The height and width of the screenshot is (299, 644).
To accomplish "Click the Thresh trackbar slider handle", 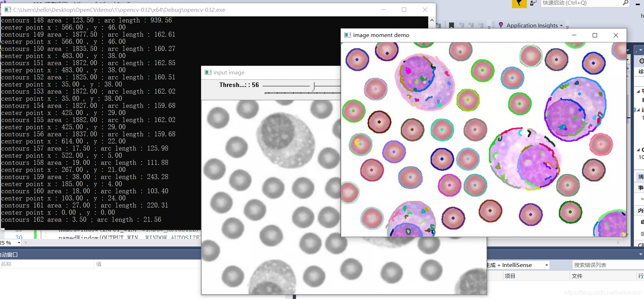I will [313, 86].
